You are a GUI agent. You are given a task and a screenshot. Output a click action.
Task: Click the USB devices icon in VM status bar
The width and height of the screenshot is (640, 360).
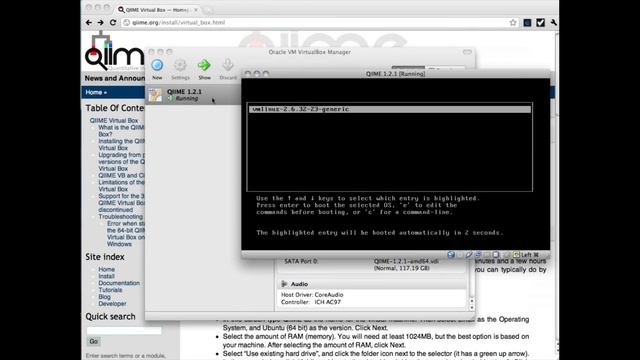coord(469,255)
